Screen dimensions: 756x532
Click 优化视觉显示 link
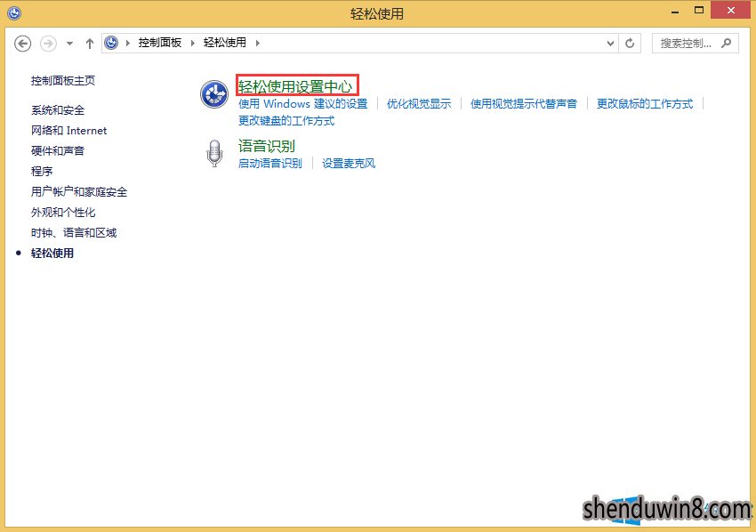[x=419, y=104]
